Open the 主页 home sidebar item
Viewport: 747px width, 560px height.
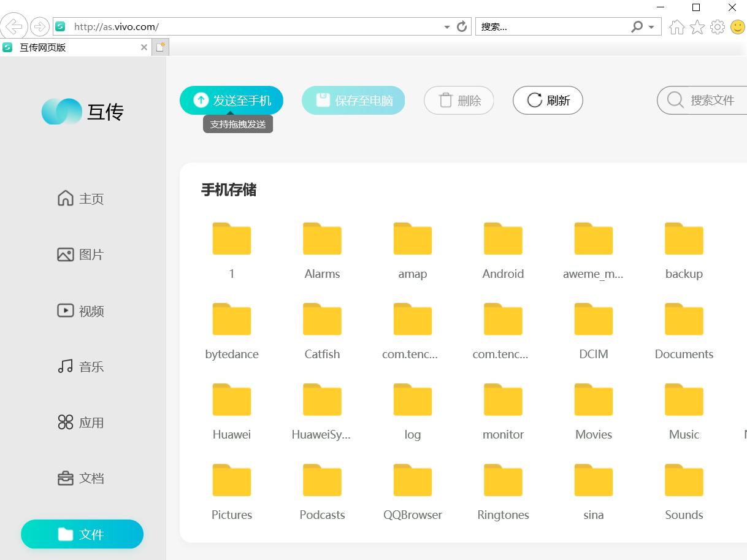point(80,199)
